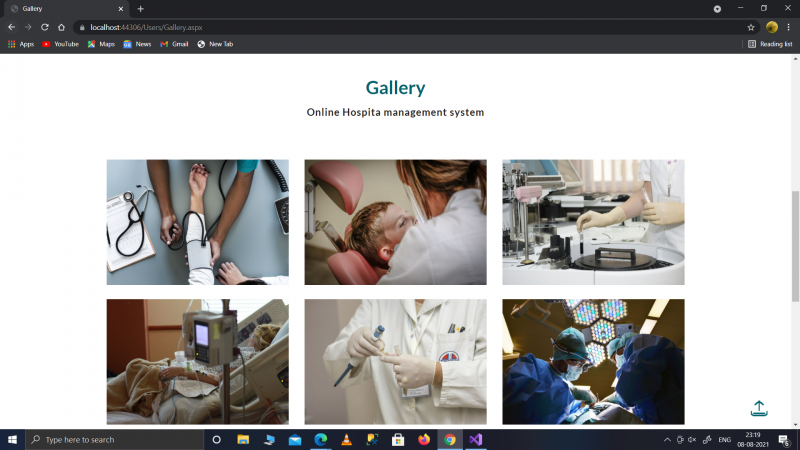The width and height of the screenshot is (800, 450).
Task: Bookmark this page with the star icon
Action: (x=751, y=28)
